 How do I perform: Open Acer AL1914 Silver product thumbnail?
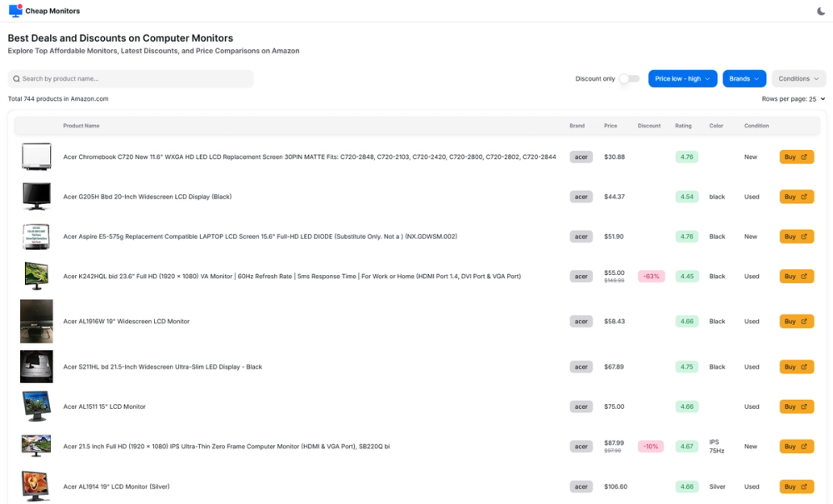pyautogui.click(x=37, y=487)
